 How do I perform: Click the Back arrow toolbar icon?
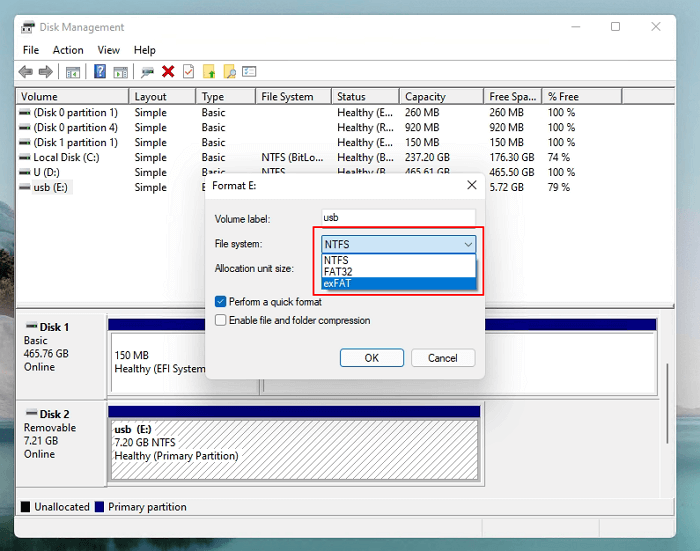point(25,72)
